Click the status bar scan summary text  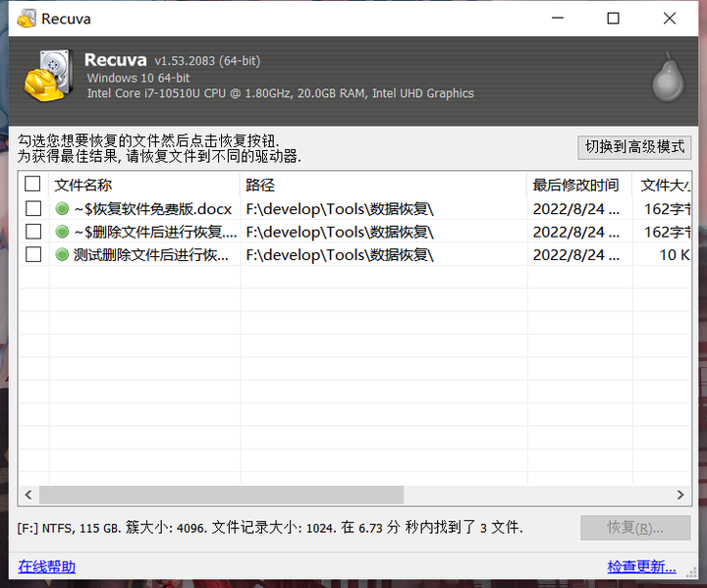tap(270, 527)
